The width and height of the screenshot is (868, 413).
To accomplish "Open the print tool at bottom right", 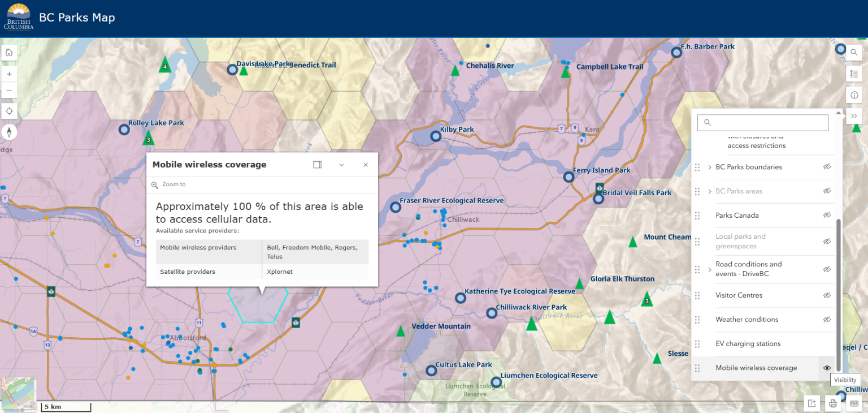I will [x=832, y=403].
